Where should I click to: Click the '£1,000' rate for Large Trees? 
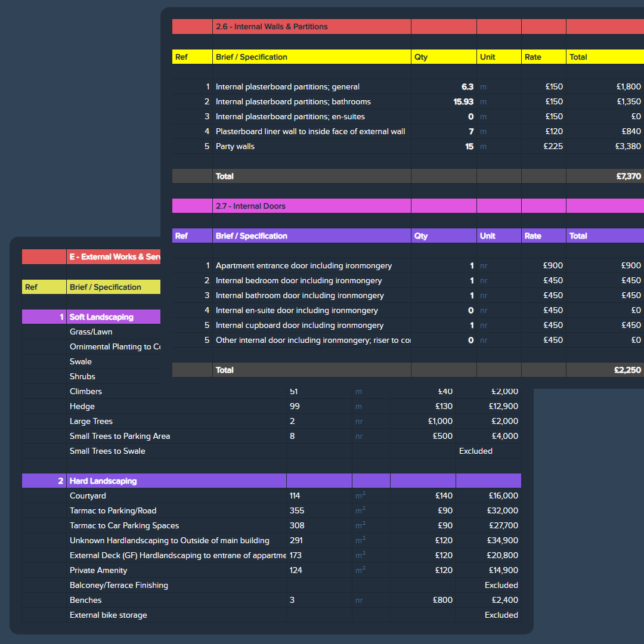pyautogui.click(x=440, y=422)
